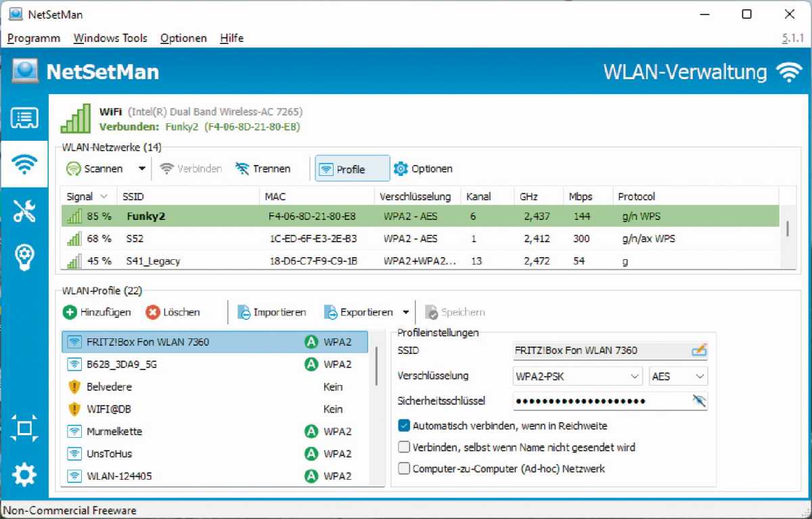This screenshot has width=812, height=519.
Task: Open the tools wrench sidebar icon
Action: (24, 211)
